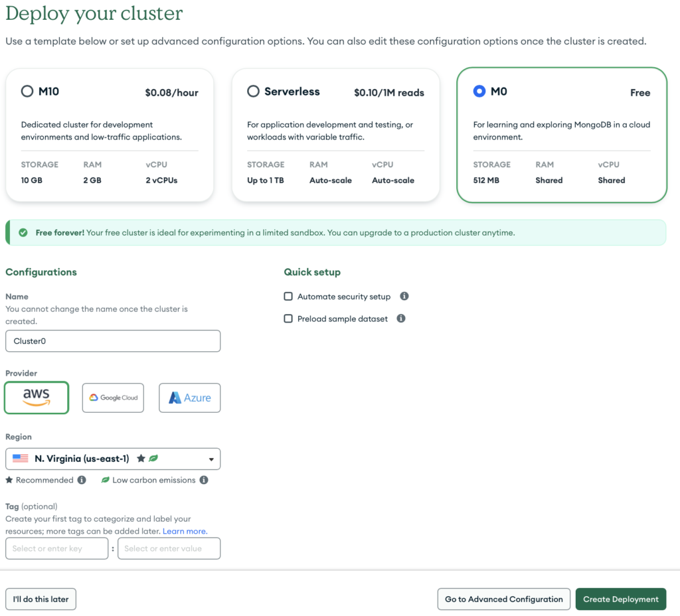Screen dimensions: 680x616
Task: Check the Preload sample dataset box
Action: tap(288, 319)
